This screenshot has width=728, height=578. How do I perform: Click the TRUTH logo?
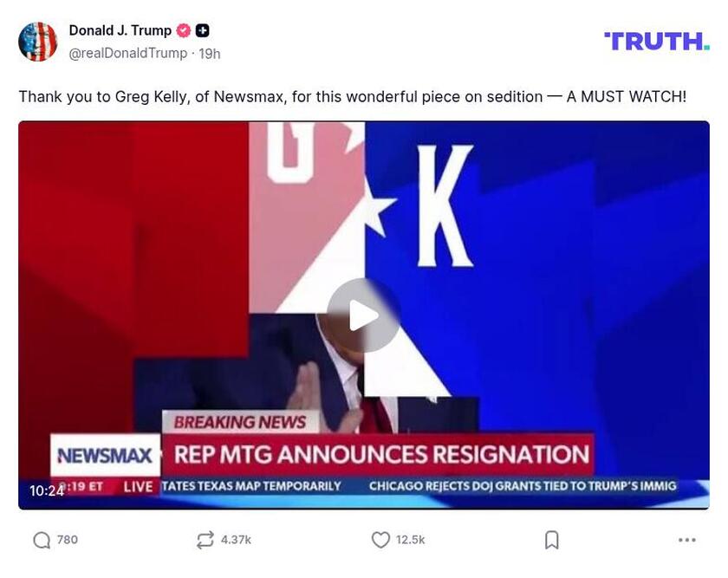(657, 42)
